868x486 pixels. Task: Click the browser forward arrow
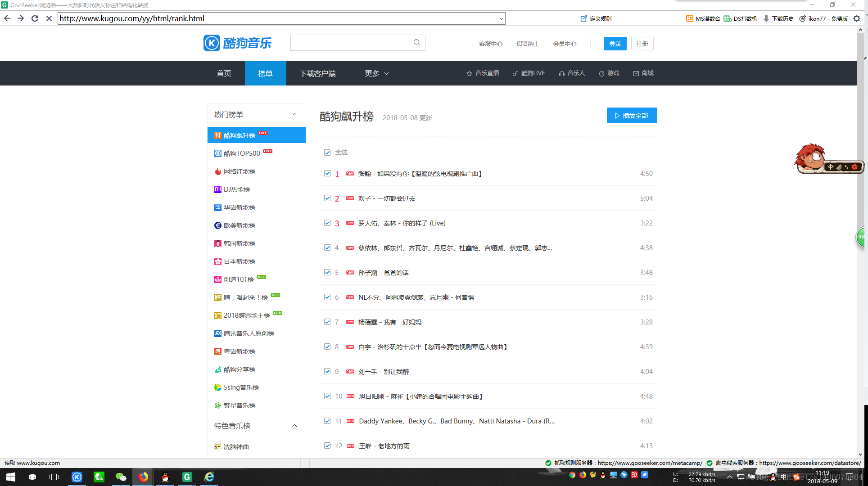21,18
